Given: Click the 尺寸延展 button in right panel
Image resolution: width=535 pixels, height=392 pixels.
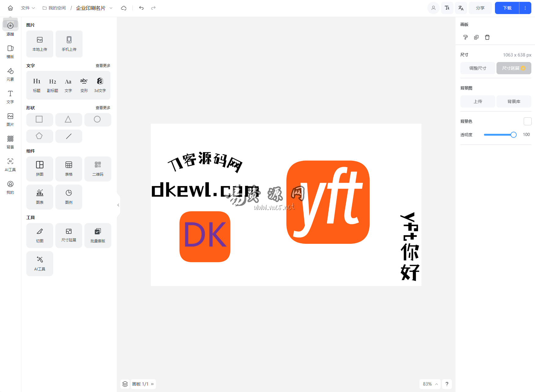Looking at the screenshot, I should [x=514, y=68].
